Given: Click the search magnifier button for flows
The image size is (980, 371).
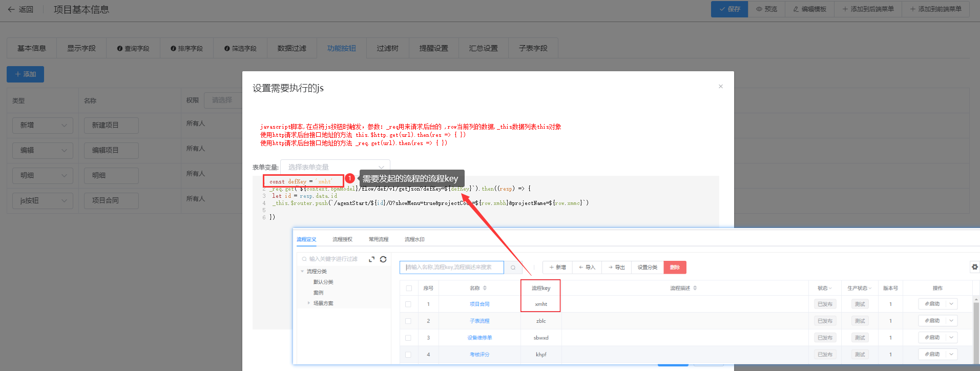Looking at the screenshot, I should (513, 267).
